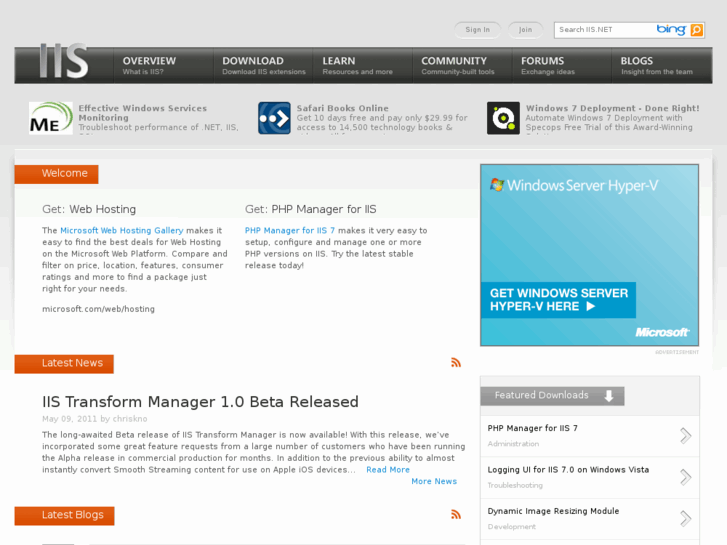This screenshot has height=545, width=727.
Task: Open the IIS Transform Manager 1.0 Beta Released headline
Action: coord(200,402)
